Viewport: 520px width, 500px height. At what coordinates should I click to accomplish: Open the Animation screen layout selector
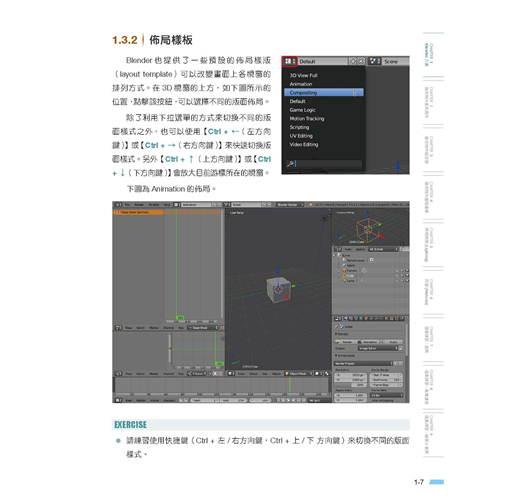point(177,205)
